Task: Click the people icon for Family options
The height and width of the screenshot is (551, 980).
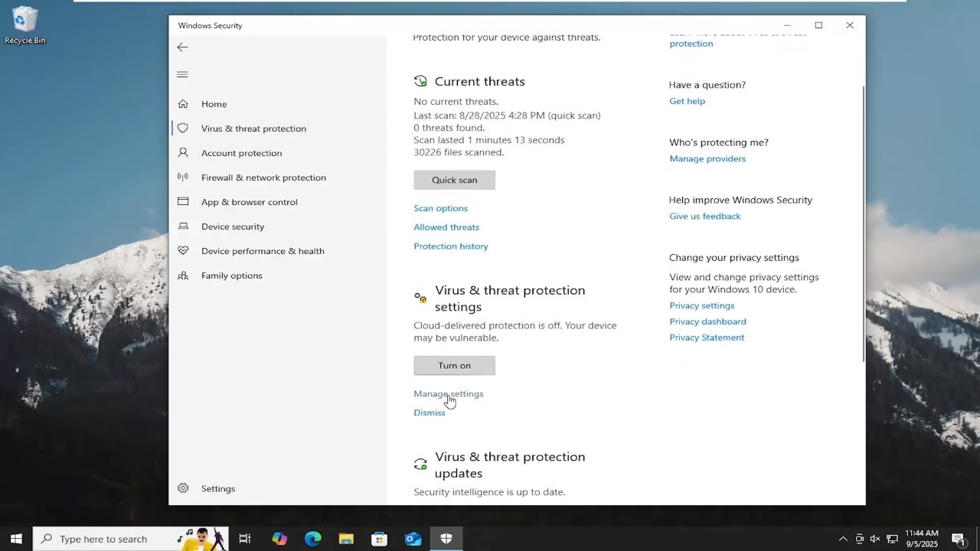Action: point(183,275)
